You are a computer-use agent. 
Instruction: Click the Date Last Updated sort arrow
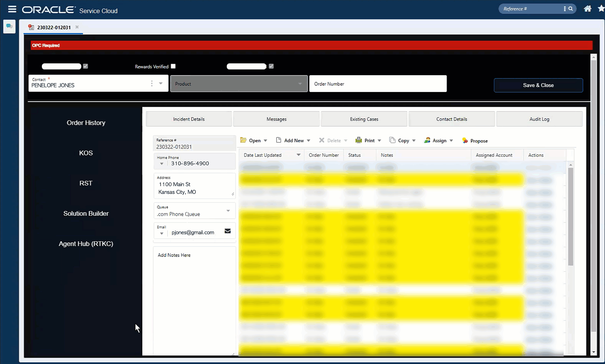[x=298, y=155]
